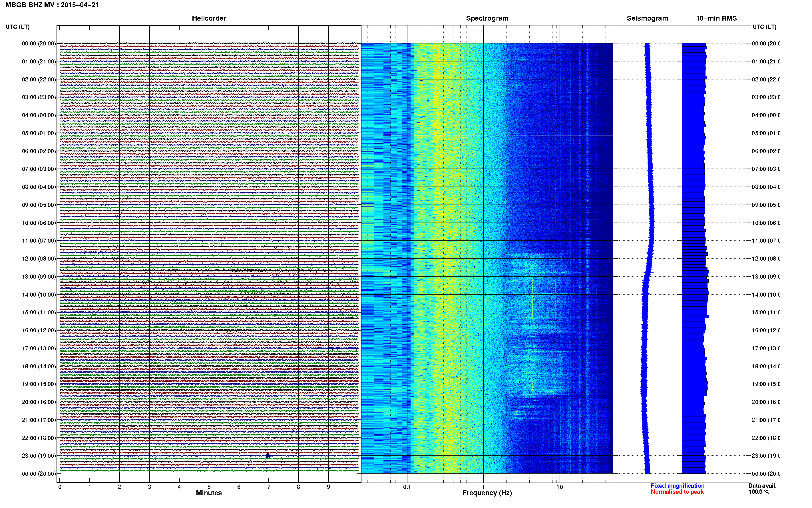Click the "Seismogram" panel heading
Viewport: 812px width, 508px height.
pyautogui.click(x=647, y=18)
